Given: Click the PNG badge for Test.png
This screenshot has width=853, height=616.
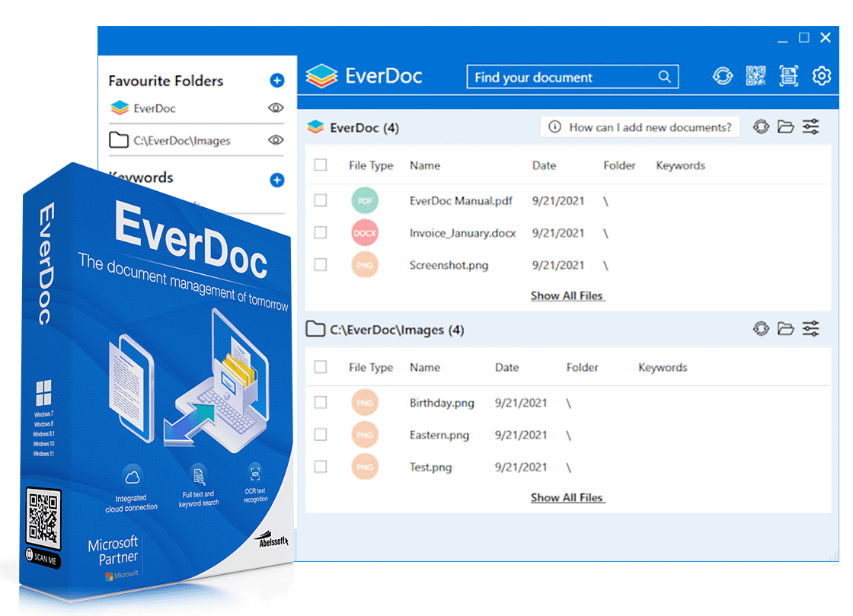Looking at the screenshot, I should (365, 467).
